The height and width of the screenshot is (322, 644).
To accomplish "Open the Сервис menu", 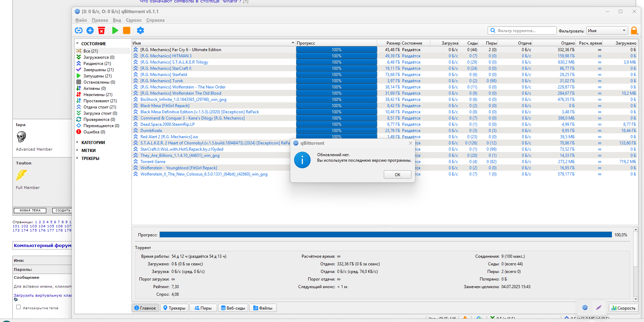I will click(134, 20).
